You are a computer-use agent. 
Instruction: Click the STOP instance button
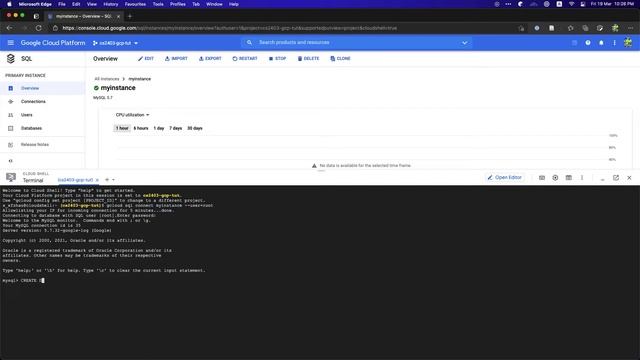click(277, 59)
